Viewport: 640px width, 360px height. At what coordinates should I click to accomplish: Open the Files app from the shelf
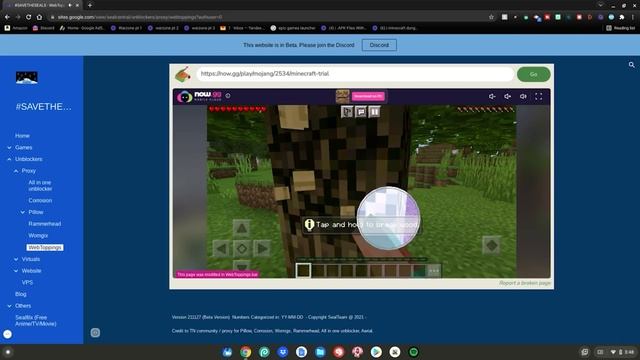pos(320,352)
